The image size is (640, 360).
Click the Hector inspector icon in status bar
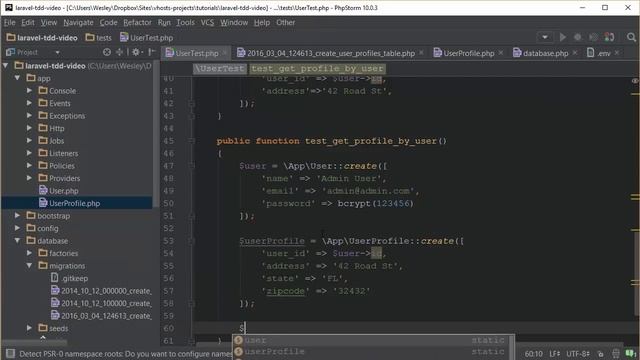(616, 353)
